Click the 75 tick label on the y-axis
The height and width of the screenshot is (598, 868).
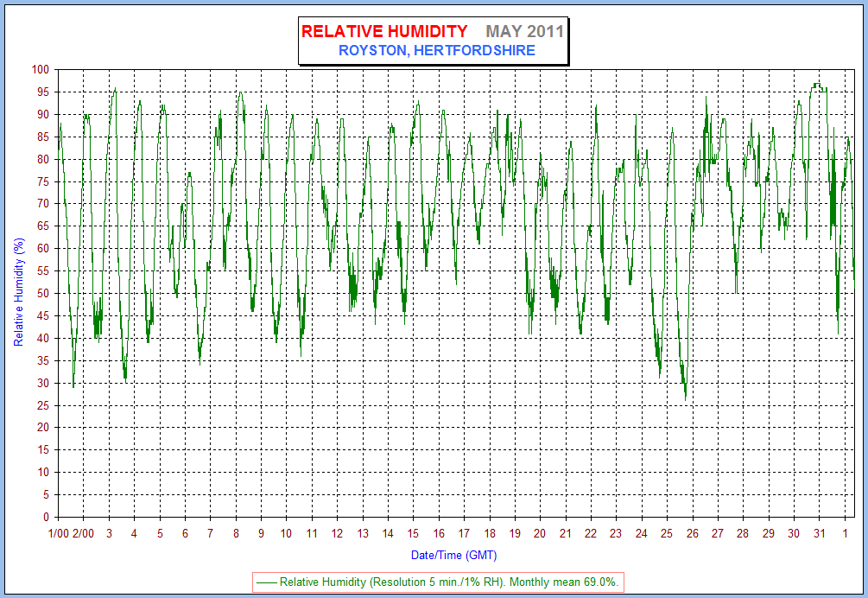coord(42,181)
